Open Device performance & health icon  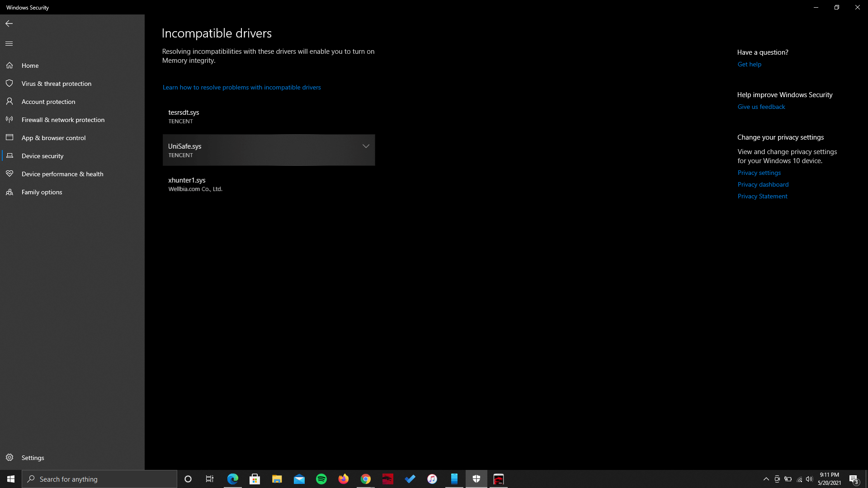[8, 174]
